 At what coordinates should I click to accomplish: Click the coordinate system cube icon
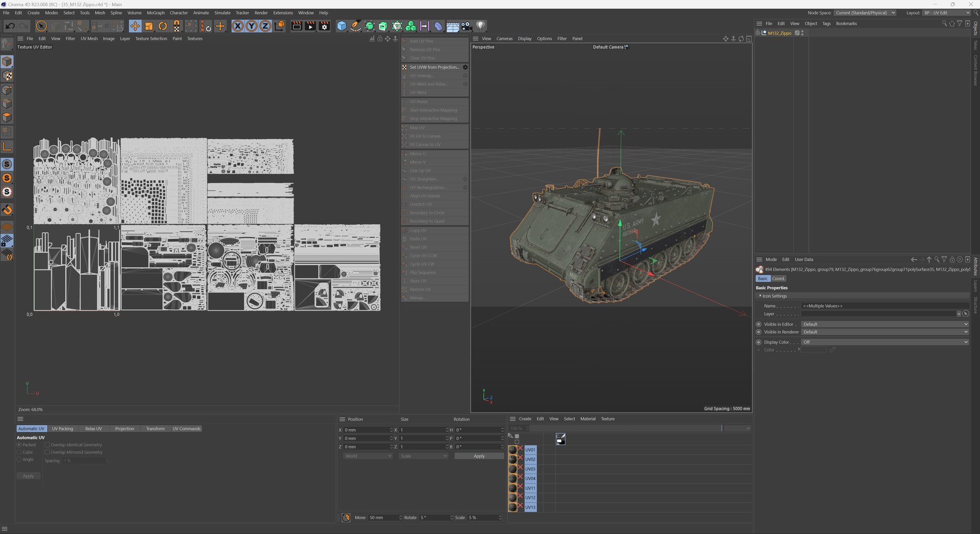coord(280,26)
